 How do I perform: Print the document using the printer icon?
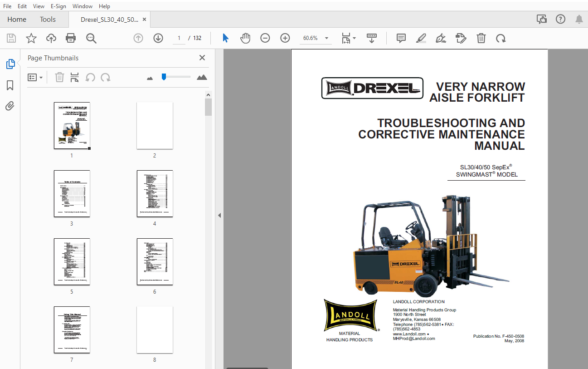(71, 38)
